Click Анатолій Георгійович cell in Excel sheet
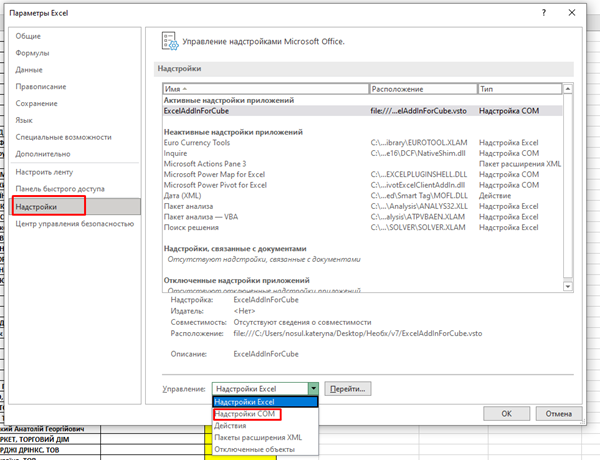This screenshot has height=460, width=600. [50, 429]
